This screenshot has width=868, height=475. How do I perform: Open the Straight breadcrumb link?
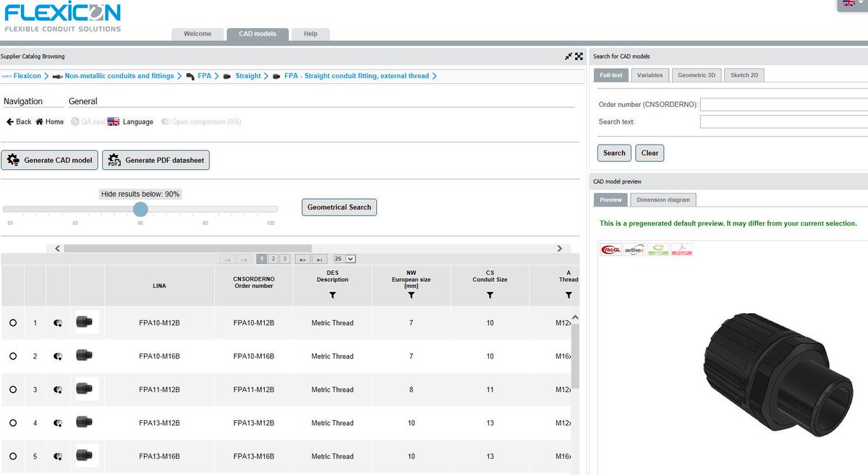(248, 76)
